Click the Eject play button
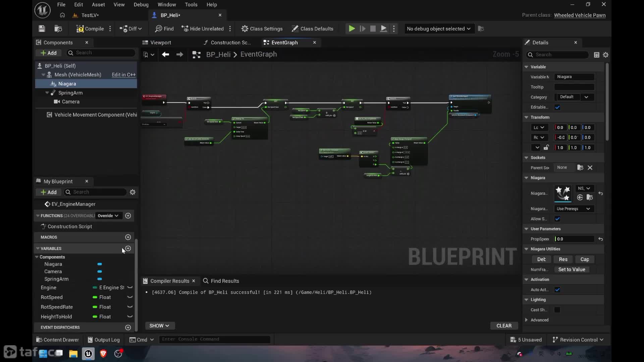The width and height of the screenshot is (644, 362). 383,29
